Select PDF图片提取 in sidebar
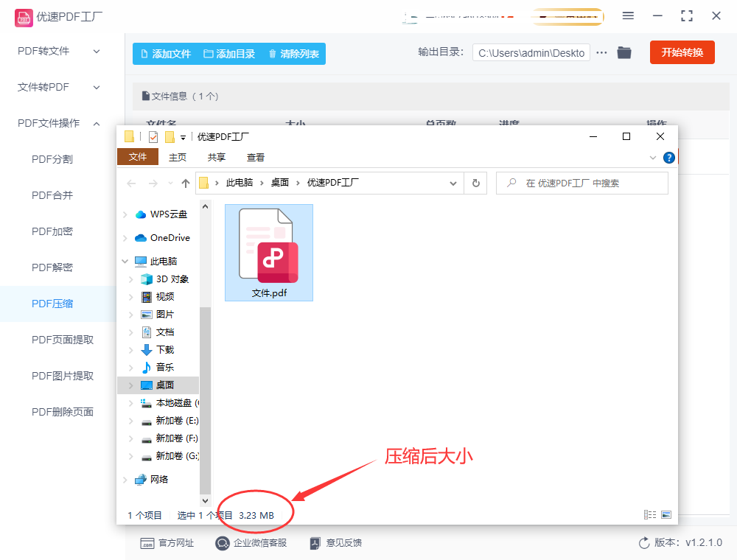 coord(63,376)
